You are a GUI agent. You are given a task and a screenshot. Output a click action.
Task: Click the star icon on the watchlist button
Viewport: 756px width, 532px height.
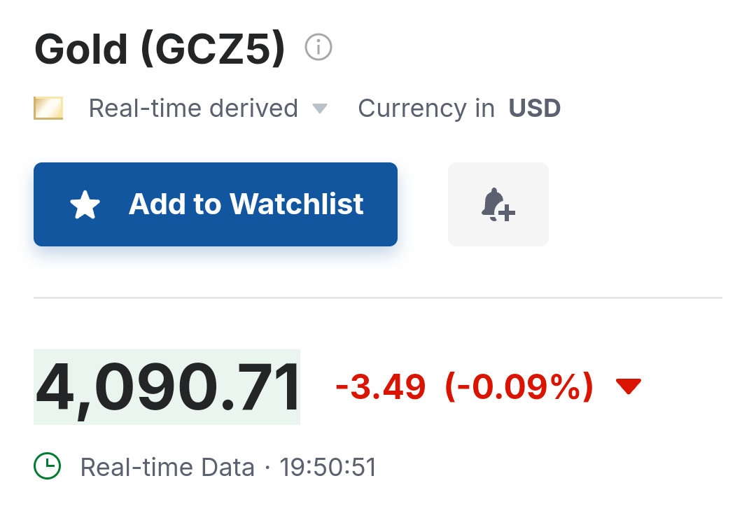pyautogui.click(x=85, y=205)
